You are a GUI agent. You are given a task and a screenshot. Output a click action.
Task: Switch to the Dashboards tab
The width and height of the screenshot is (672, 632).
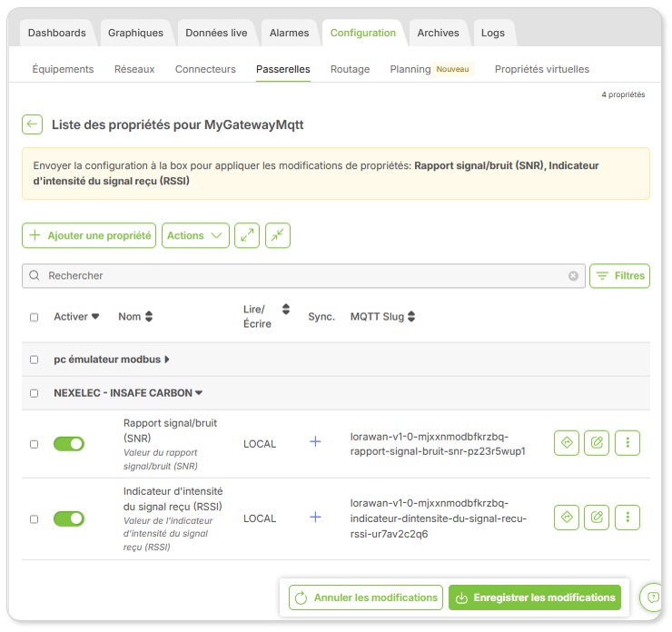click(x=57, y=33)
